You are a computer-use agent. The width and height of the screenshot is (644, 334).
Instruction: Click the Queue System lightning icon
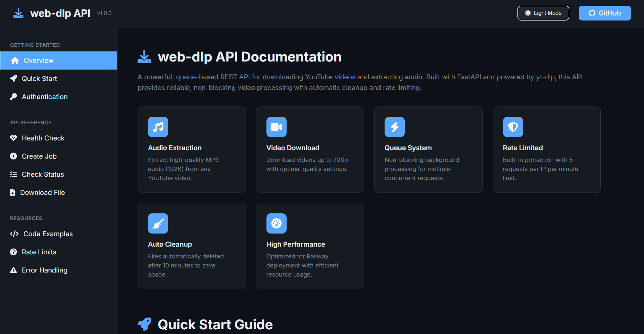(394, 127)
